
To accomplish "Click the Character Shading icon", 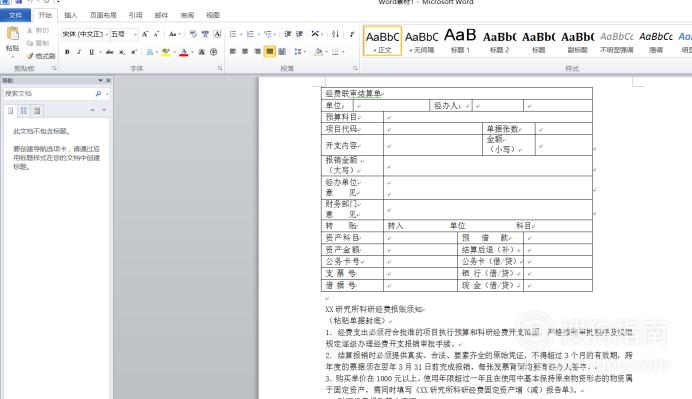I will [x=202, y=52].
